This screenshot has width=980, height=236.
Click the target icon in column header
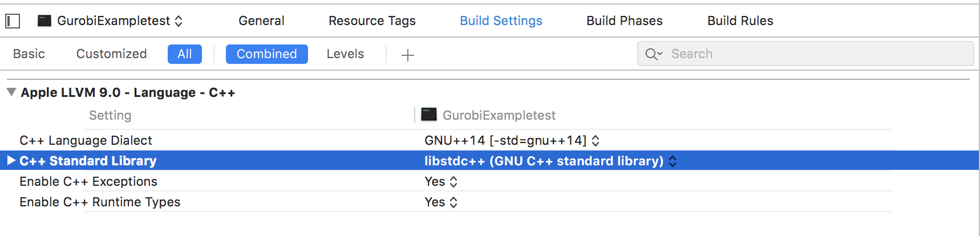pyautogui.click(x=429, y=115)
